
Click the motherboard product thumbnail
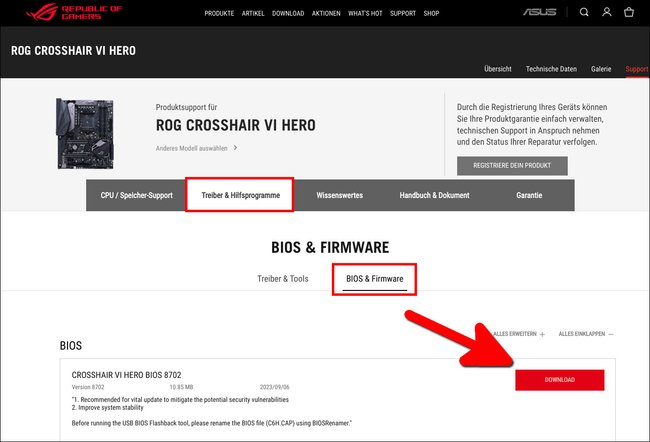(x=85, y=134)
